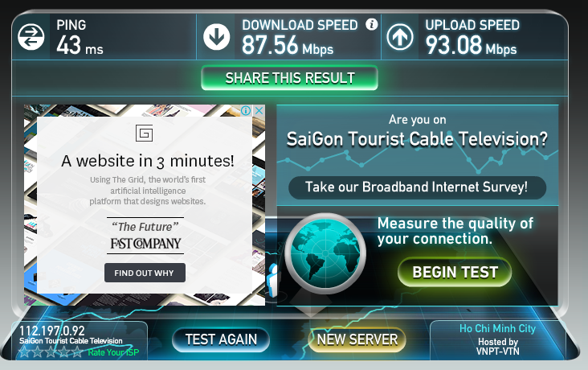Rate ISP with first star
This screenshot has height=370, width=588.
coord(24,352)
